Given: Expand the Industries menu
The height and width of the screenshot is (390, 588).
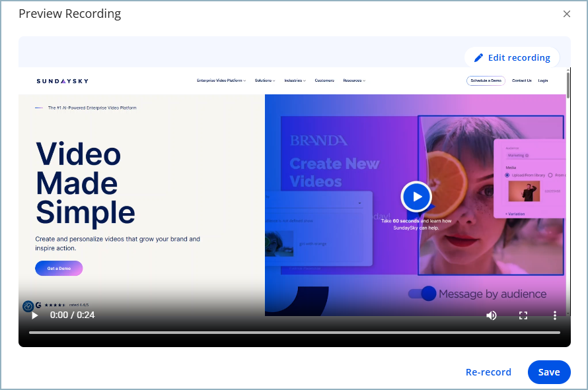Looking at the screenshot, I should click(295, 81).
